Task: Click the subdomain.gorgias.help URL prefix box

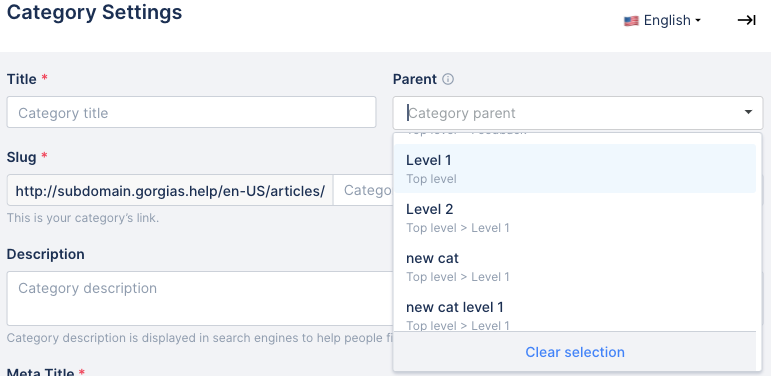Action: click(x=170, y=190)
